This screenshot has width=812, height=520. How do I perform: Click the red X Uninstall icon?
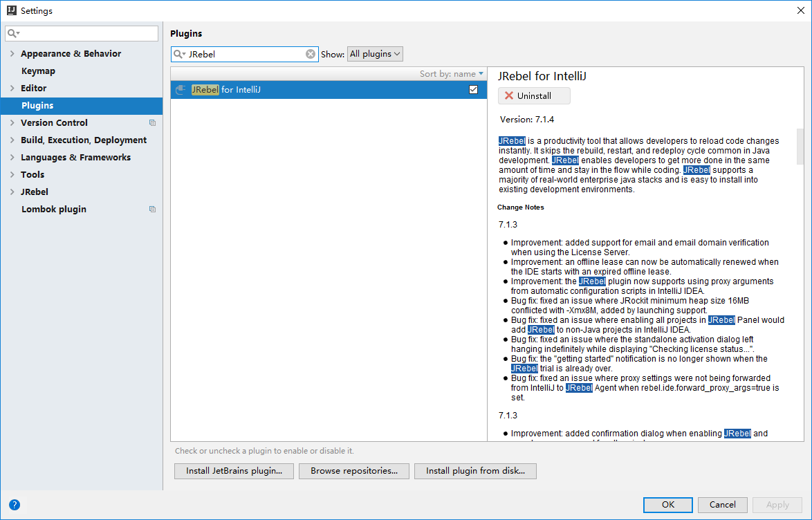[x=509, y=96]
